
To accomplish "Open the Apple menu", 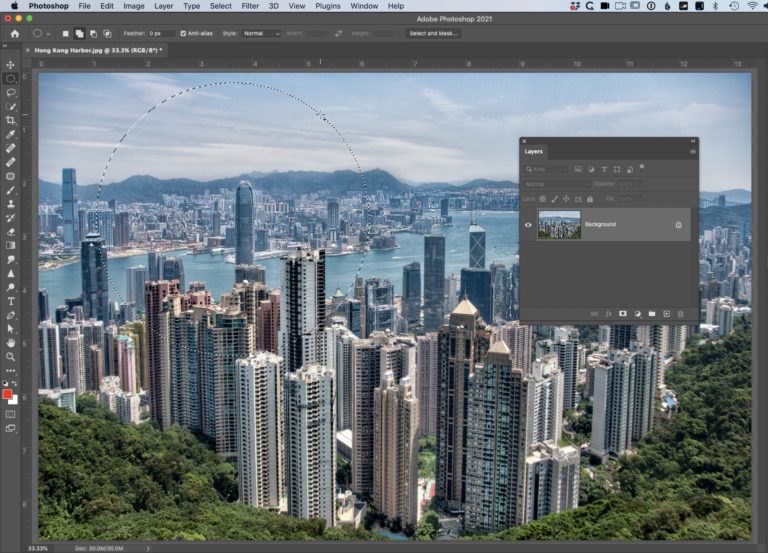I will 14,6.
